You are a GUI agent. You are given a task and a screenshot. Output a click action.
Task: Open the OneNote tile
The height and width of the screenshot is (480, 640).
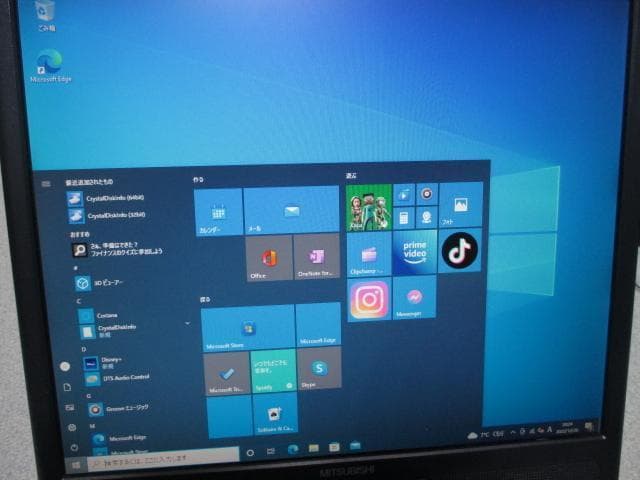pos(317,256)
